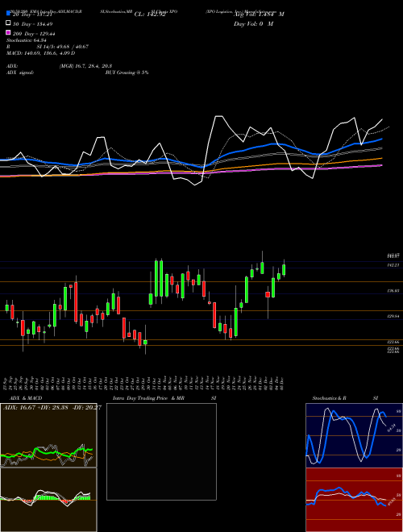The image size is (403, 532).
Task: Click the blue 20 Day EMA legend swatch
Action: click(8, 13)
